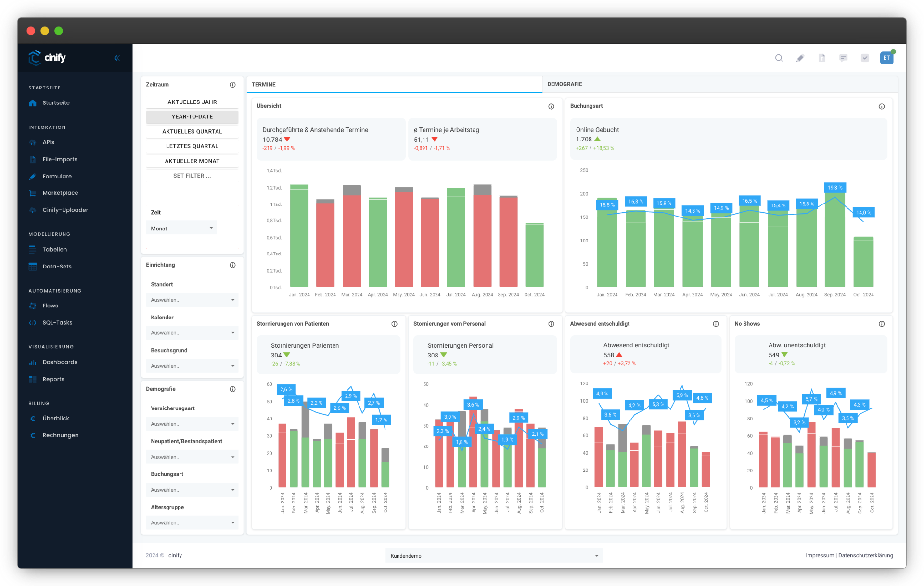Expand the Standort selection dropdown

pyautogui.click(x=192, y=300)
